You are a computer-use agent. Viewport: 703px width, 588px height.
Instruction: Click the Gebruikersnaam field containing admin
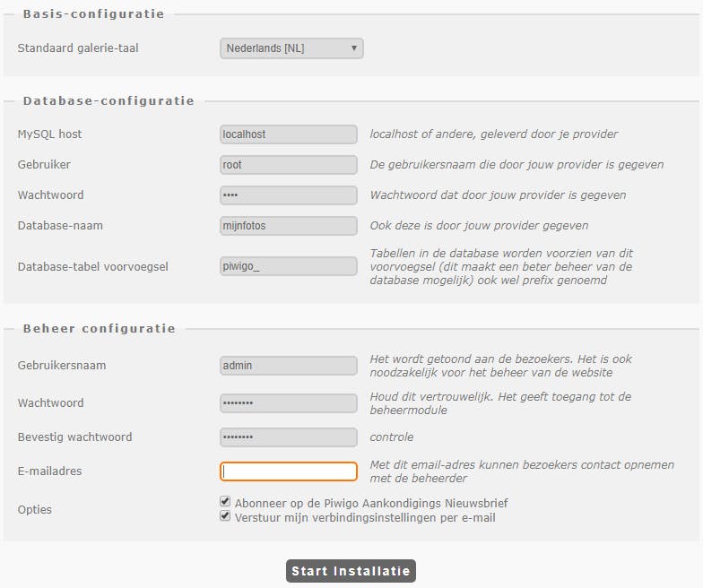(289, 366)
